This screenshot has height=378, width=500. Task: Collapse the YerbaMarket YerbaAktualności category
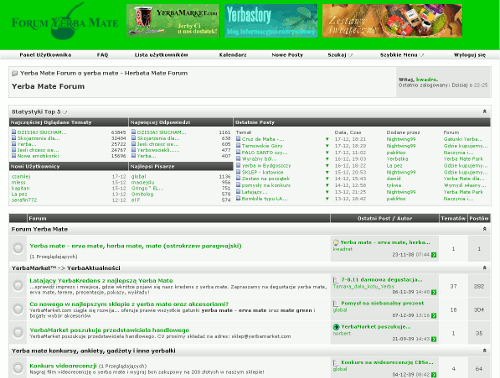(484, 268)
